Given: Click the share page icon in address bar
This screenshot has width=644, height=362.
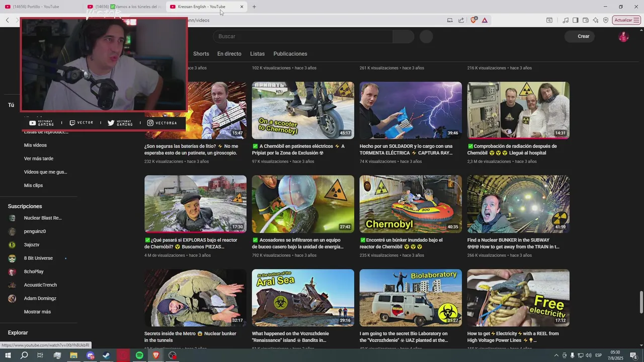Looking at the screenshot, I should (461, 20).
